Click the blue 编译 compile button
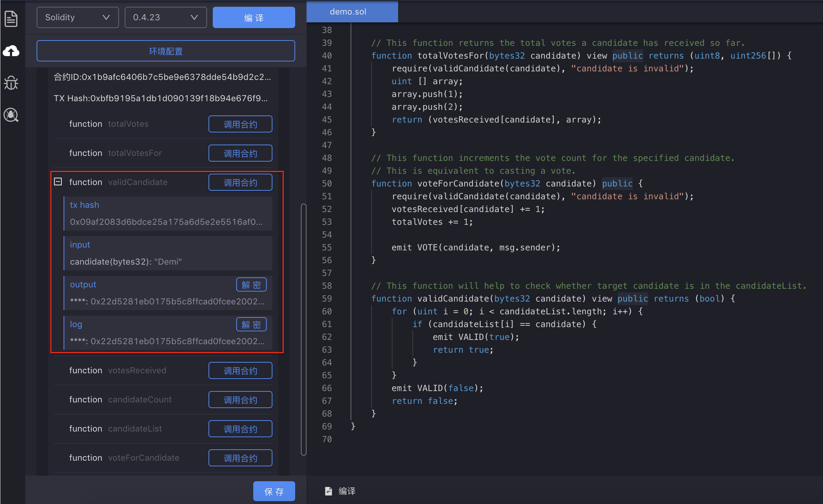823x504 pixels. (x=254, y=17)
